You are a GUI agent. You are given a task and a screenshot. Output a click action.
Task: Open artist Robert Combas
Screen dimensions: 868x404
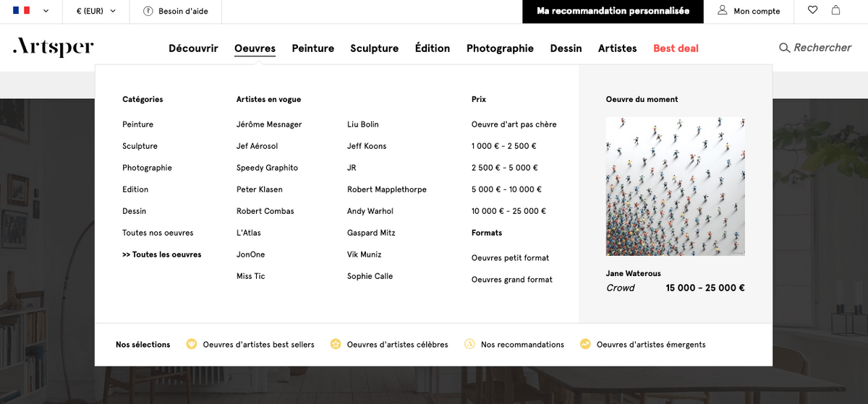[265, 211]
